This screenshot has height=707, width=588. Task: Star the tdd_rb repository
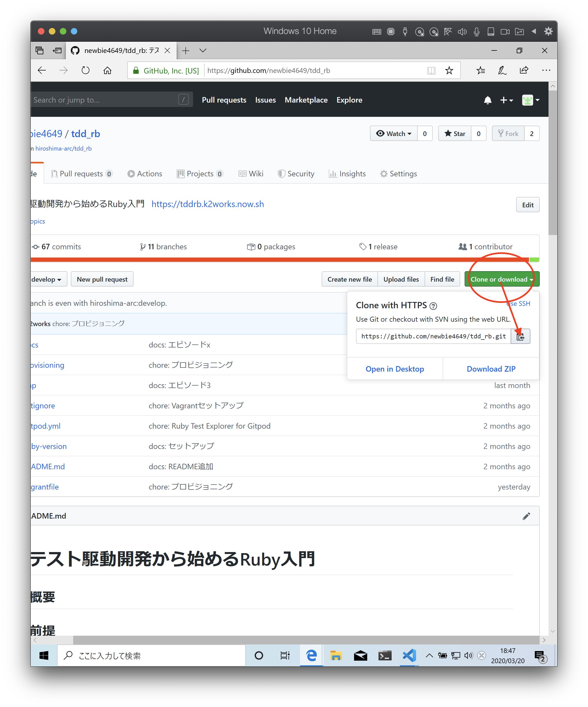pos(455,134)
